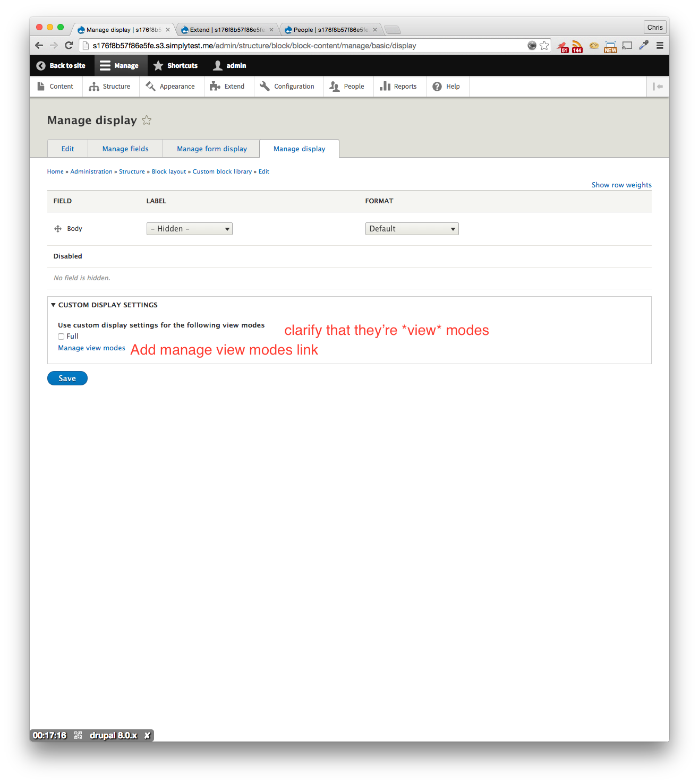
Task: Open the Structure section icon
Action: coord(93,86)
